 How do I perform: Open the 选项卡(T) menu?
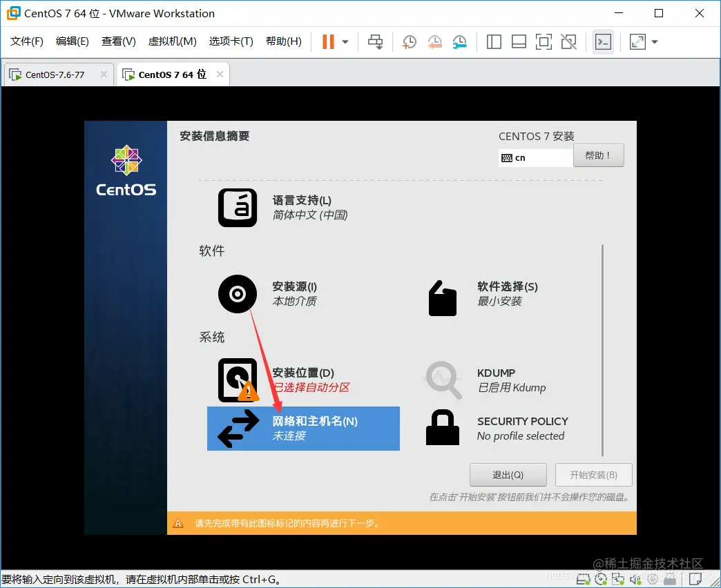[231, 41]
